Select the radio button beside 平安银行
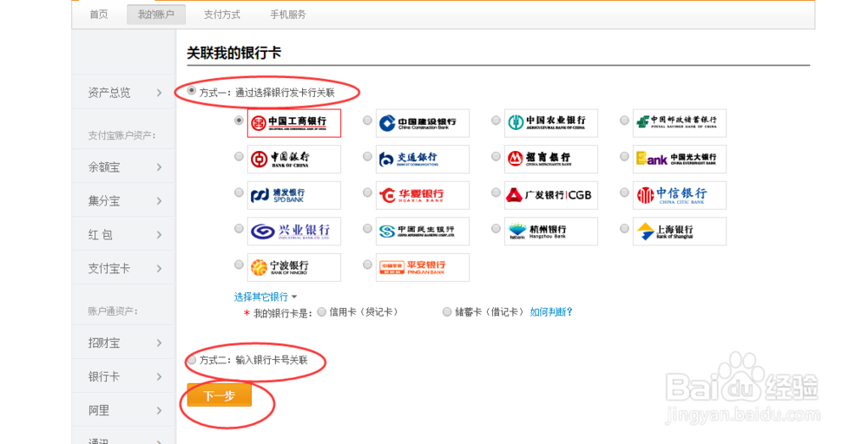The image size is (868, 444). [367, 264]
